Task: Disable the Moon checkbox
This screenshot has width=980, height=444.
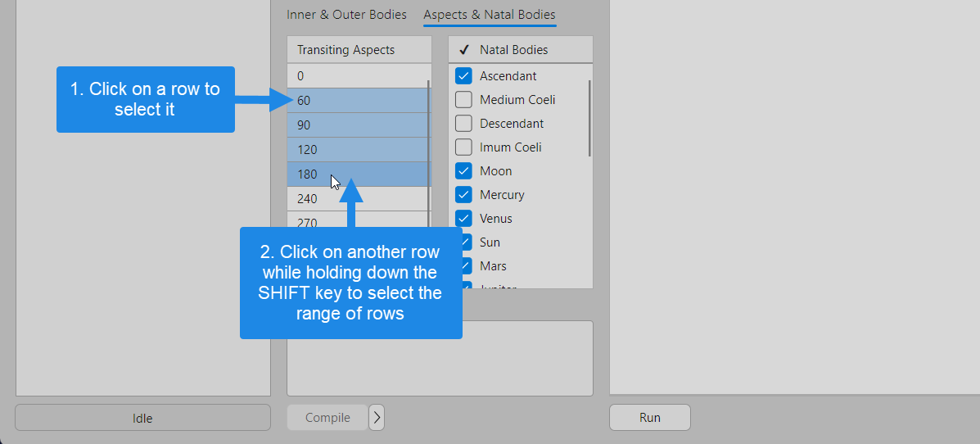Action: click(x=463, y=171)
